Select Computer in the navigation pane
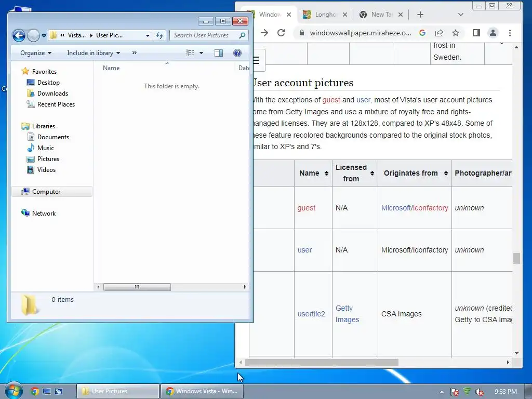 pos(51,192)
